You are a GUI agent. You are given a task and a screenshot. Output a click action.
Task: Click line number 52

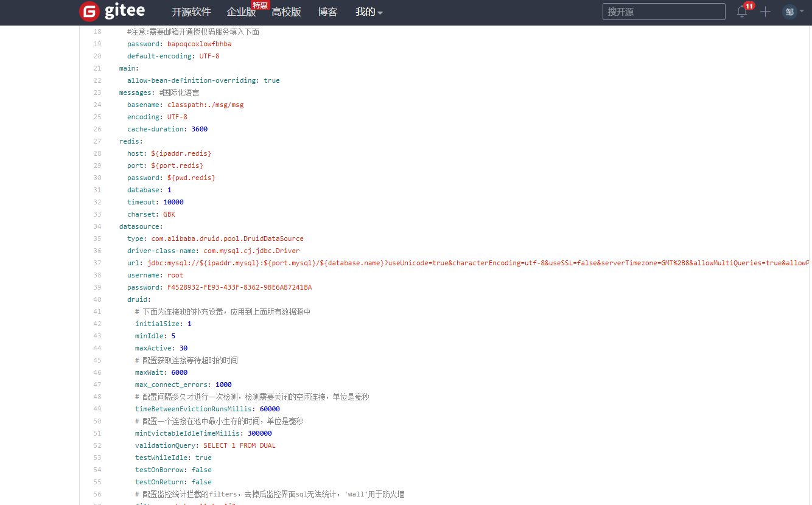[97, 445]
